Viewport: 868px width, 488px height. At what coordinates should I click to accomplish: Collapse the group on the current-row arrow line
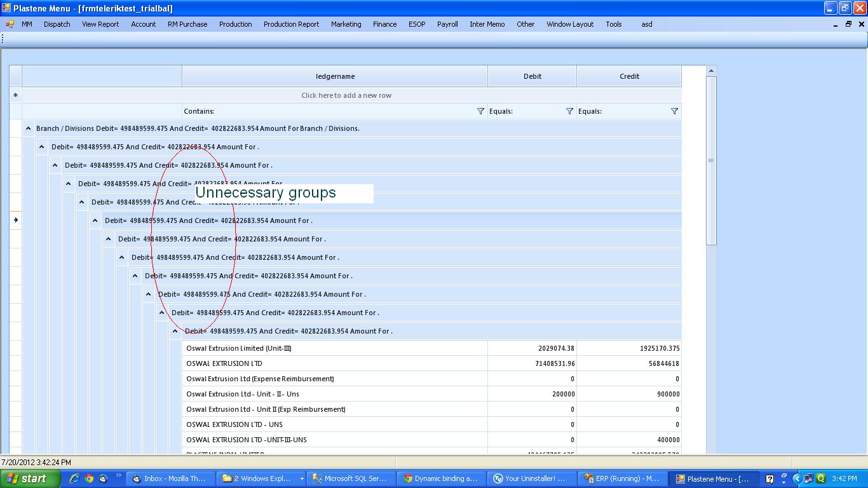coord(95,220)
